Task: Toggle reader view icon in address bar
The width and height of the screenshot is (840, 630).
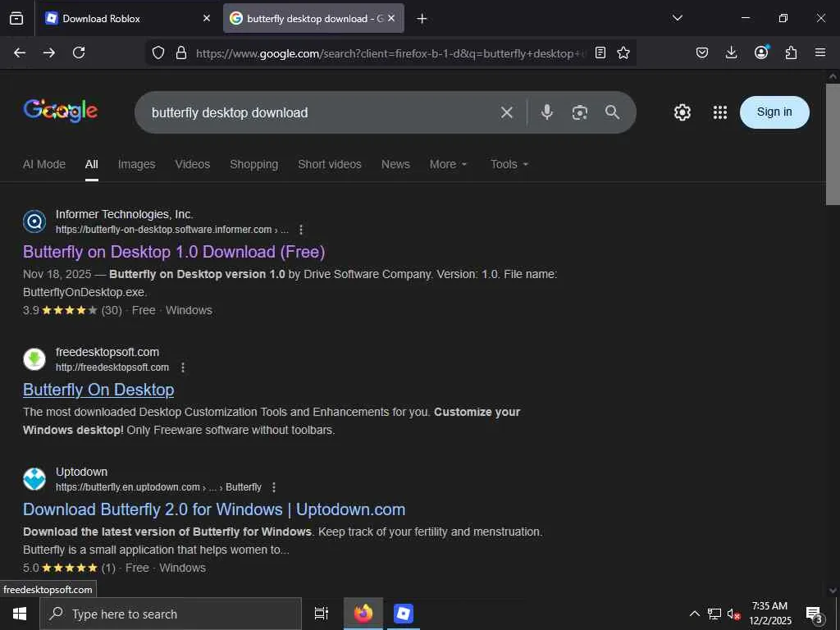Action: pyautogui.click(x=600, y=52)
